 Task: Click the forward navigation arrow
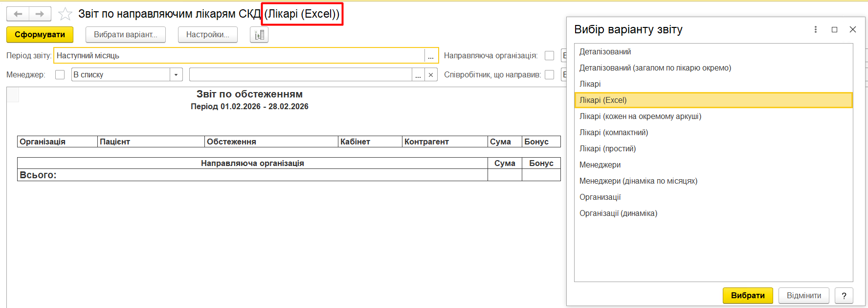pyautogui.click(x=40, y=14)
